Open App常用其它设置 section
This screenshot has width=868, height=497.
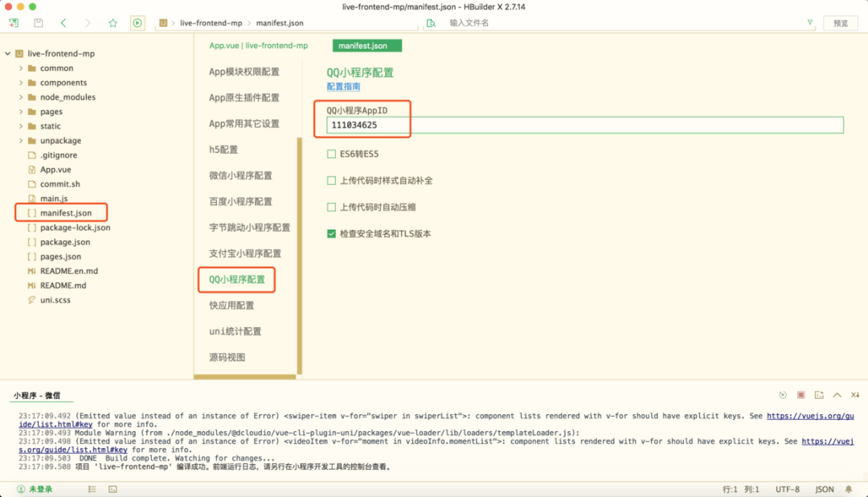pyautogui.click(x=244, y=124)
